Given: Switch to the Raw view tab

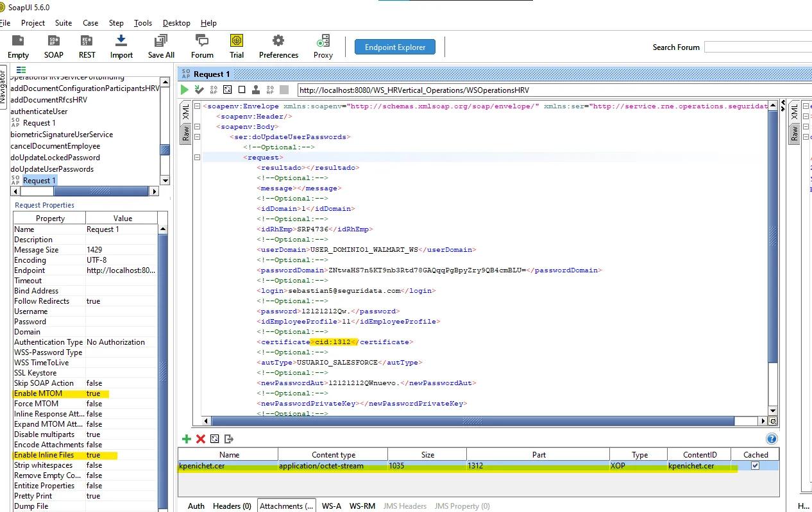Looking at the screenshot, I should pos(185,133).
